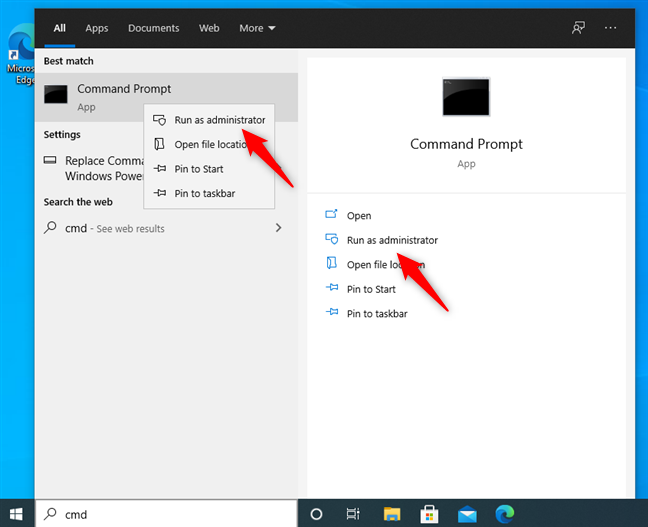Open the Documents search tab
The width and height of the screenshot is (648, 527).
[x=153, y=28]
